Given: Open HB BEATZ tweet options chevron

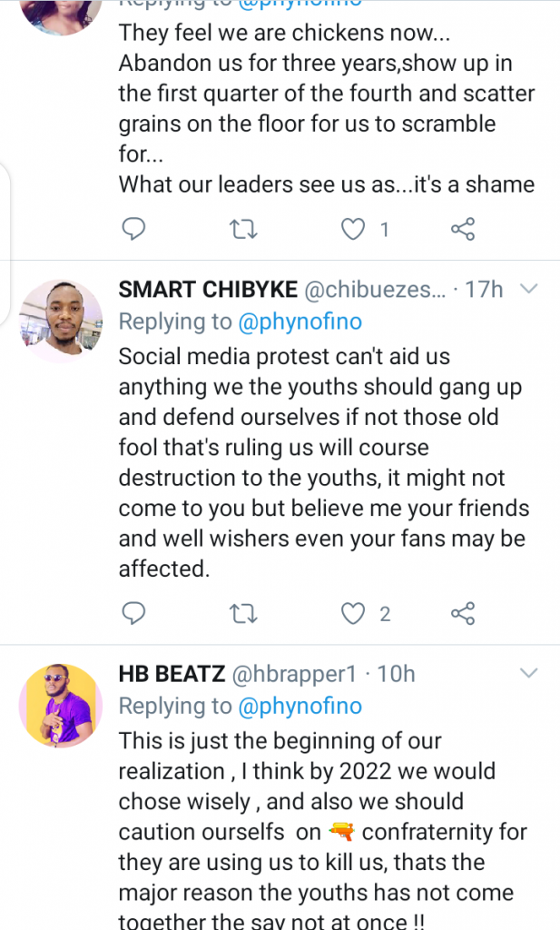Looking at the screenshot, I should pos(528,673).
